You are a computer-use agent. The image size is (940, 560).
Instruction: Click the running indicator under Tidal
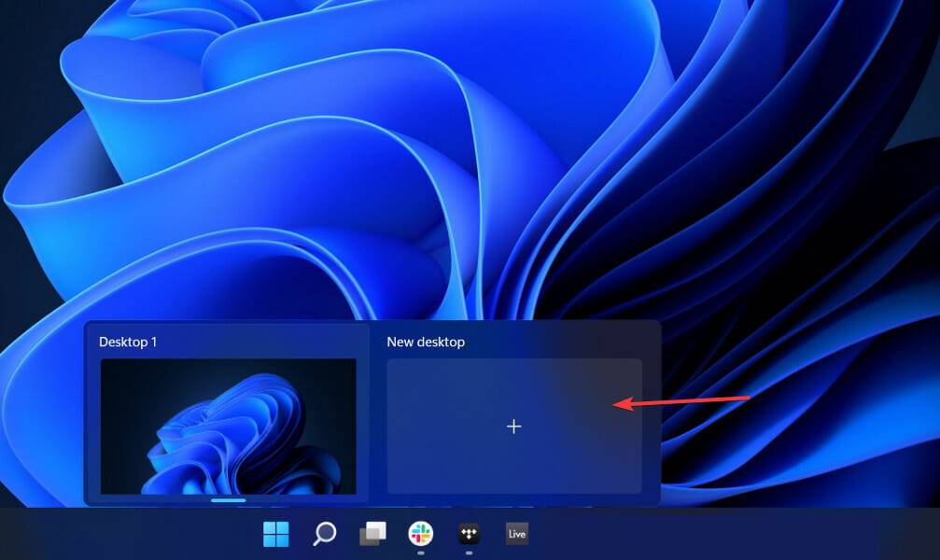click(x=469, y=553)
